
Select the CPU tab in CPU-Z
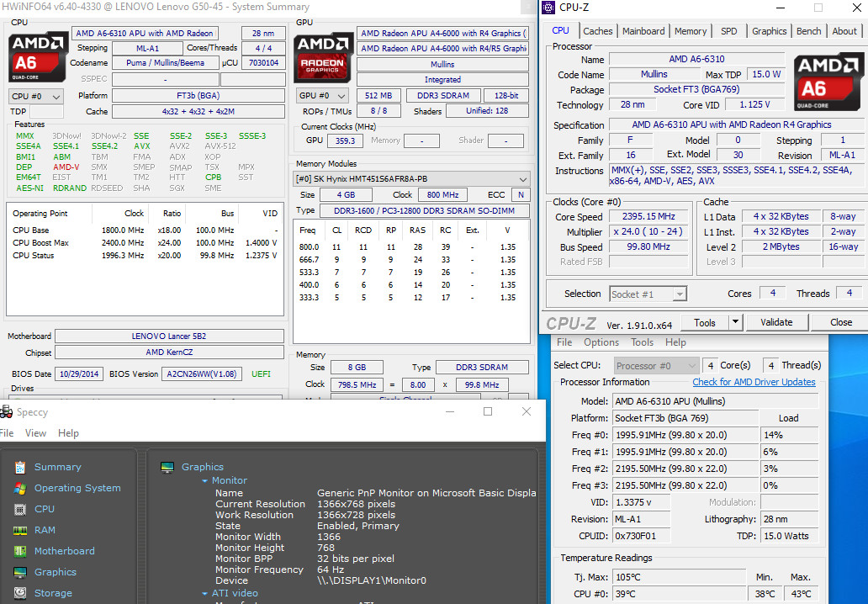point(560,30)
